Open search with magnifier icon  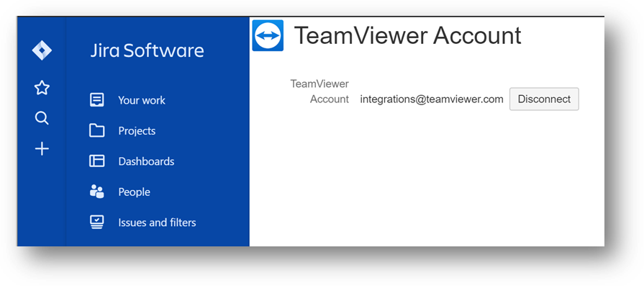coord(42,118)
